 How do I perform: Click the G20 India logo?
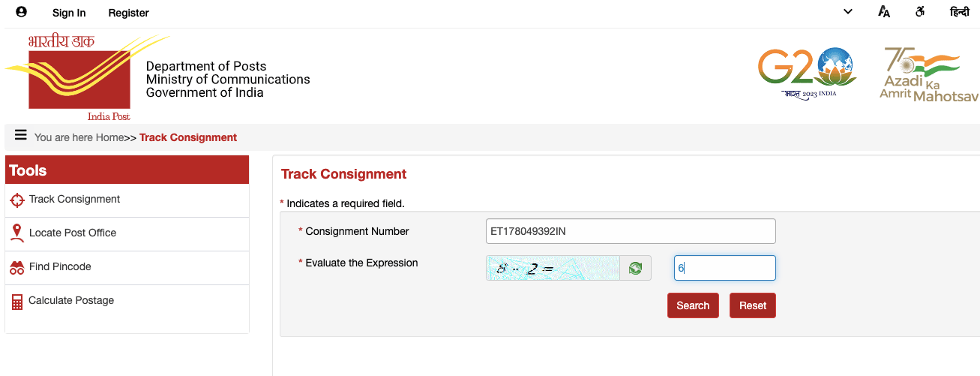tap(807, 72)
